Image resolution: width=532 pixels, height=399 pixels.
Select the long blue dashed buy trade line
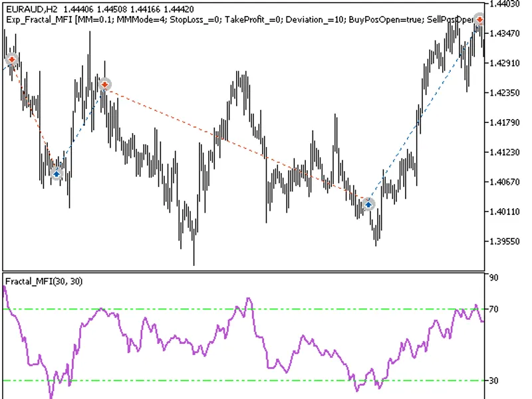(424, 112)
